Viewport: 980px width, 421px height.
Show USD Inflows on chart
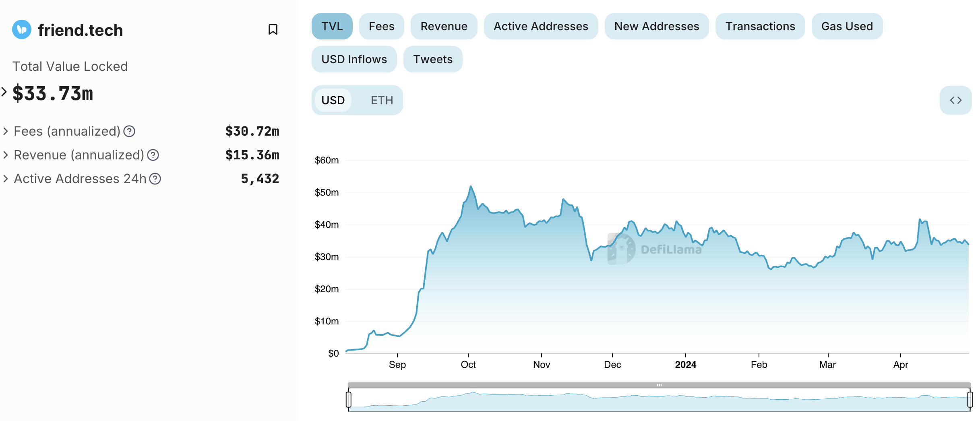point(354,59)
